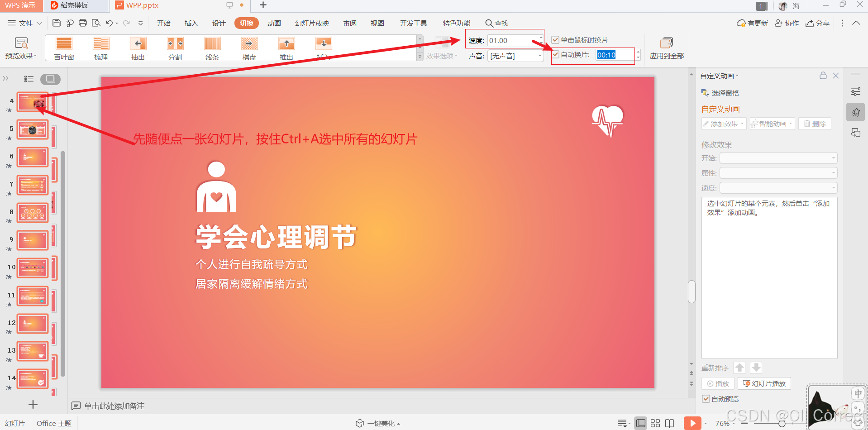Click 查找 search in ribbon
This screenshot has width=868, height=430.
click(497, 23)
